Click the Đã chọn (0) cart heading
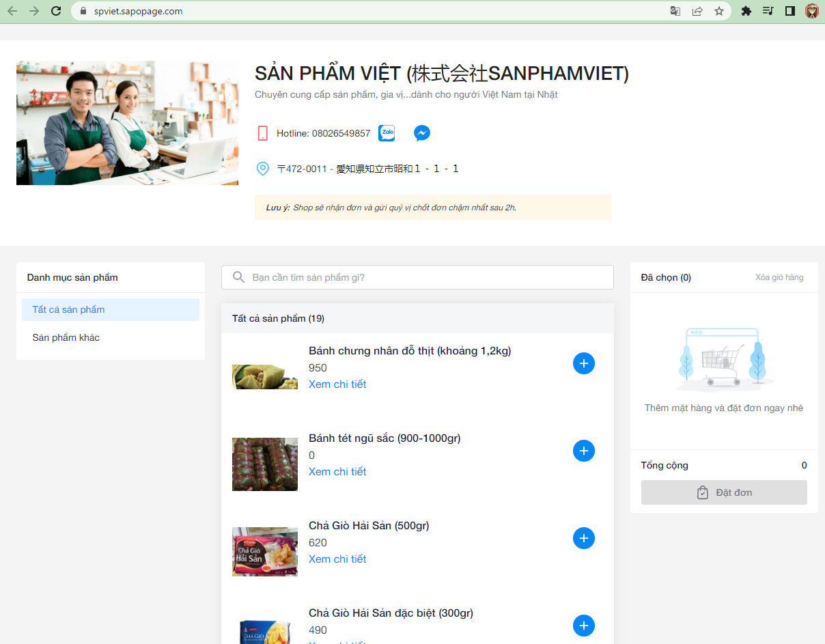 666,277
